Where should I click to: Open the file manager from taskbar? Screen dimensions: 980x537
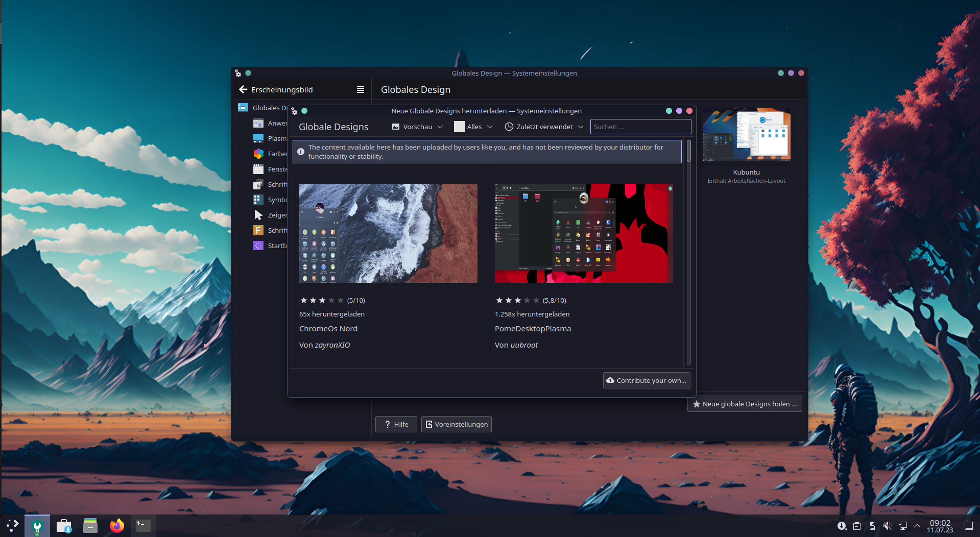pos(90,526)
